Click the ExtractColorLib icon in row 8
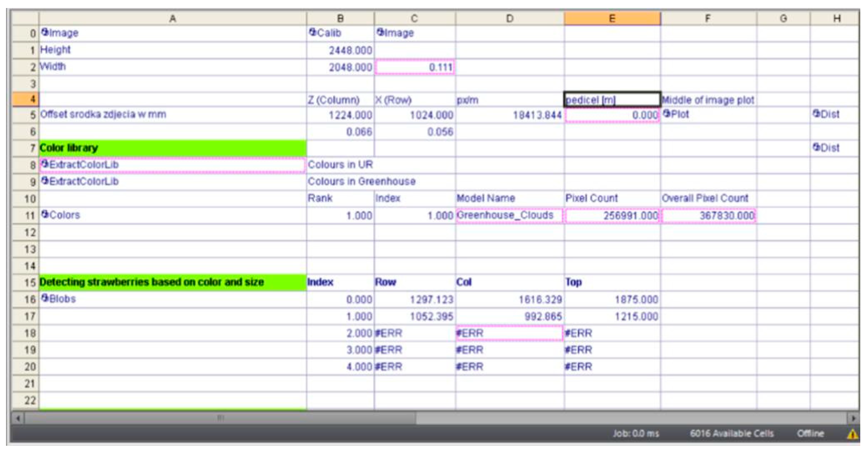The image size is (868, 451). pos(44,164)
